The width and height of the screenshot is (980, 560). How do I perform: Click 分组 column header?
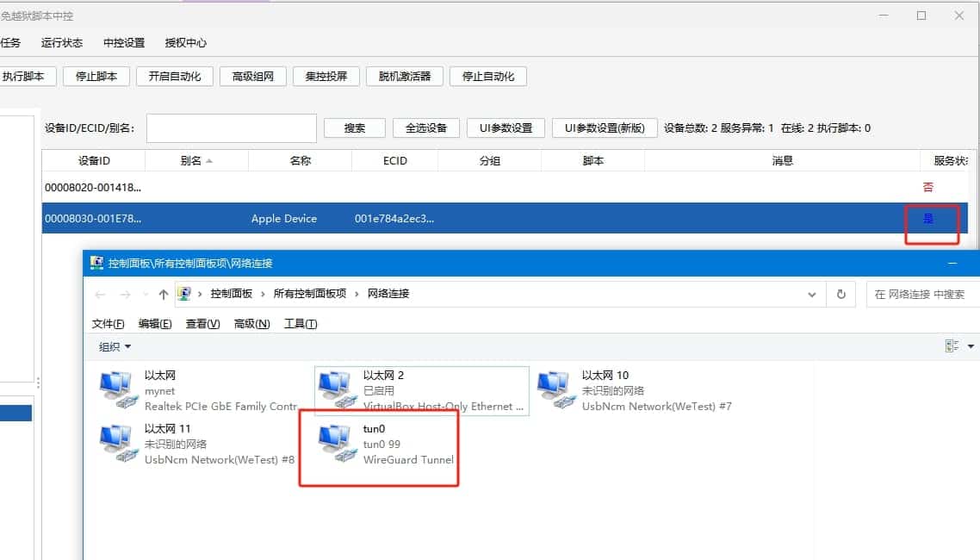[489, 160]
